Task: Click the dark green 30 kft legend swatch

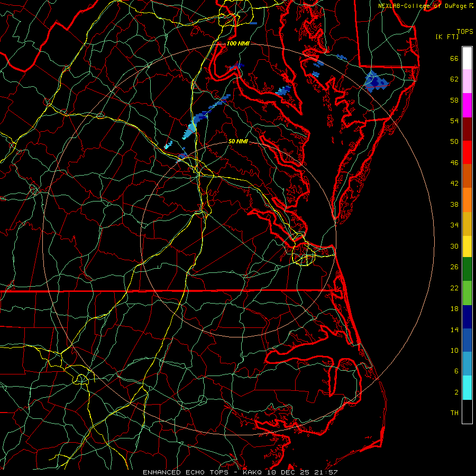Action: pyautogui.click(x=467, y=269)
